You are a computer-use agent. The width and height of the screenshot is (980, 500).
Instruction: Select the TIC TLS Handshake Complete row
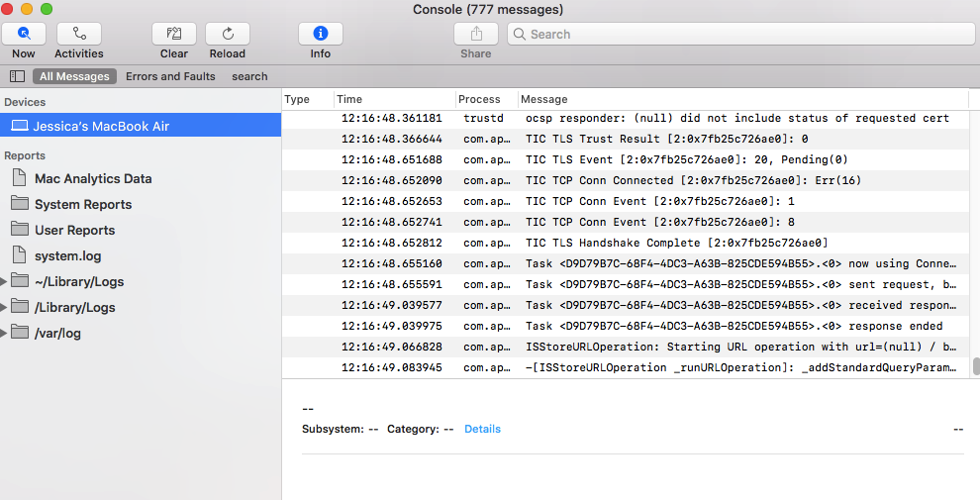click(625, 243)
